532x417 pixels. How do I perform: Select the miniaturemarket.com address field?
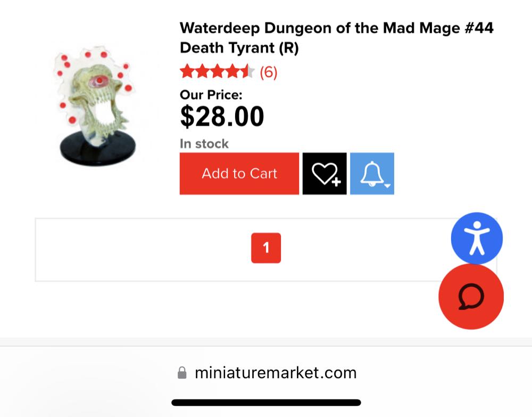click(266, 372)
